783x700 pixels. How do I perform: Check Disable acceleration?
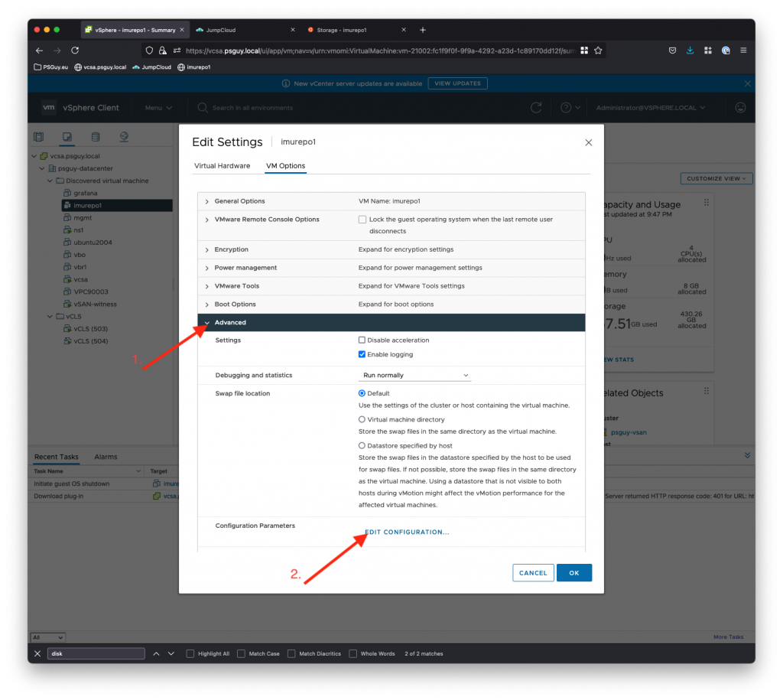click(362, 340)
